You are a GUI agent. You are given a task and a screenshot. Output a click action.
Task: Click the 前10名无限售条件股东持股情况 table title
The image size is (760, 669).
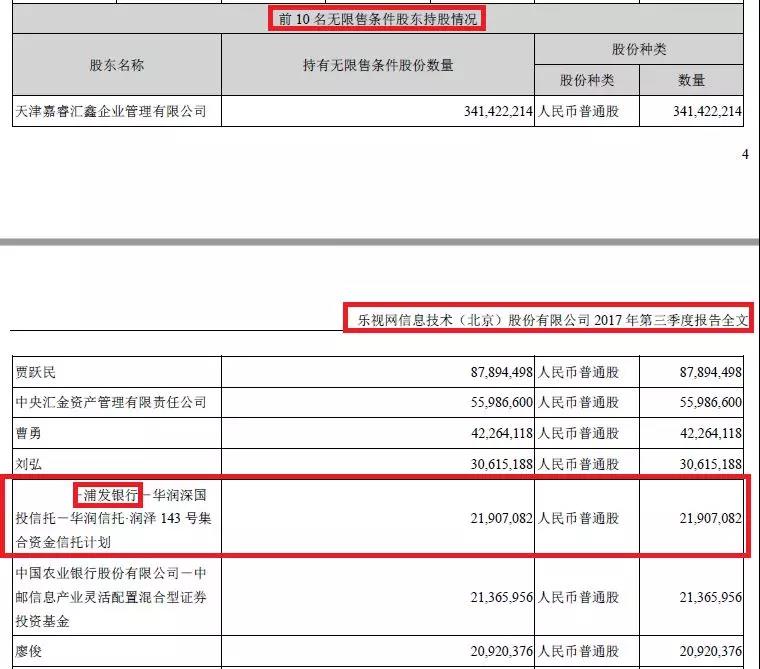[x=377, y=19]
